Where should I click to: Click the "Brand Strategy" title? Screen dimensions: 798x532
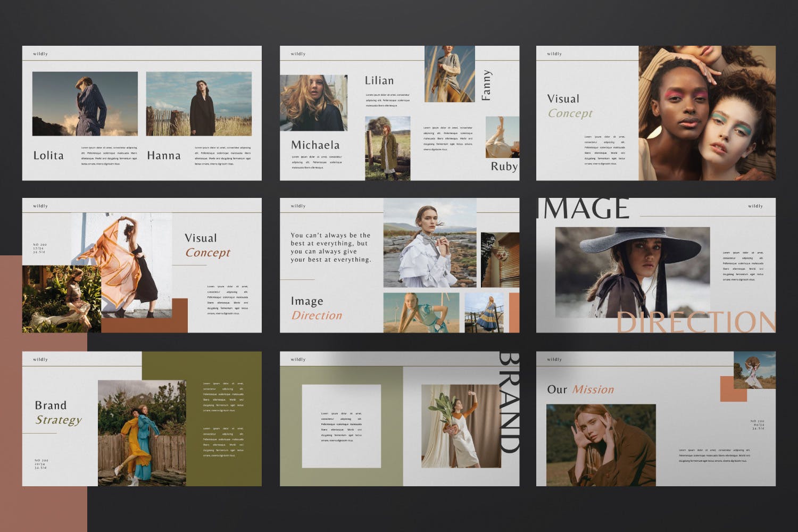[58, 413]
